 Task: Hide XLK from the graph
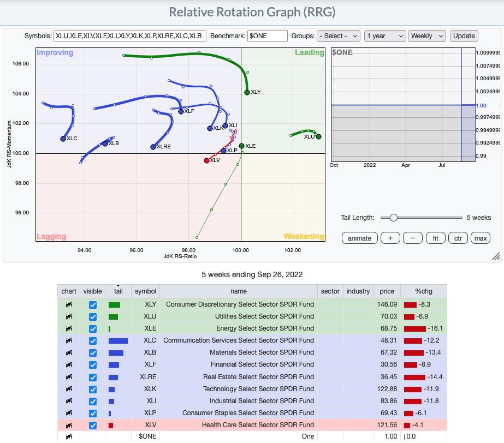(x=93, y=390)
